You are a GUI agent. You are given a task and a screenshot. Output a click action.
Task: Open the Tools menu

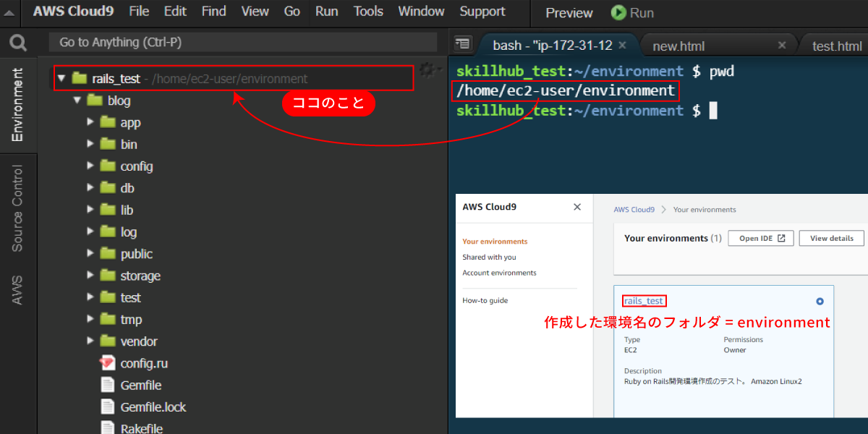pyautogui.click(x=368, y=12)
